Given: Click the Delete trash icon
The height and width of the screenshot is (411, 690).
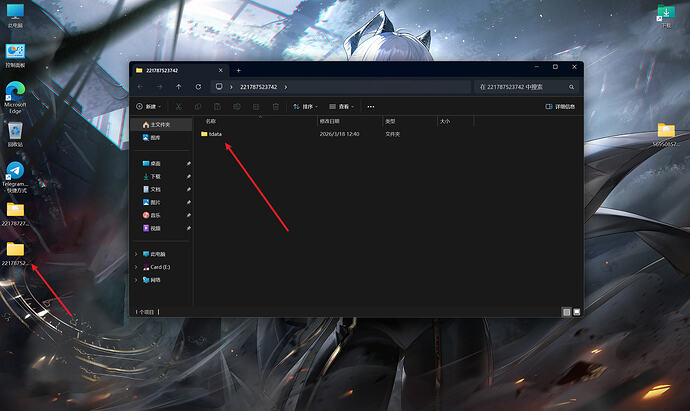Looking at the screenshot, I should (x=275, y=106).
